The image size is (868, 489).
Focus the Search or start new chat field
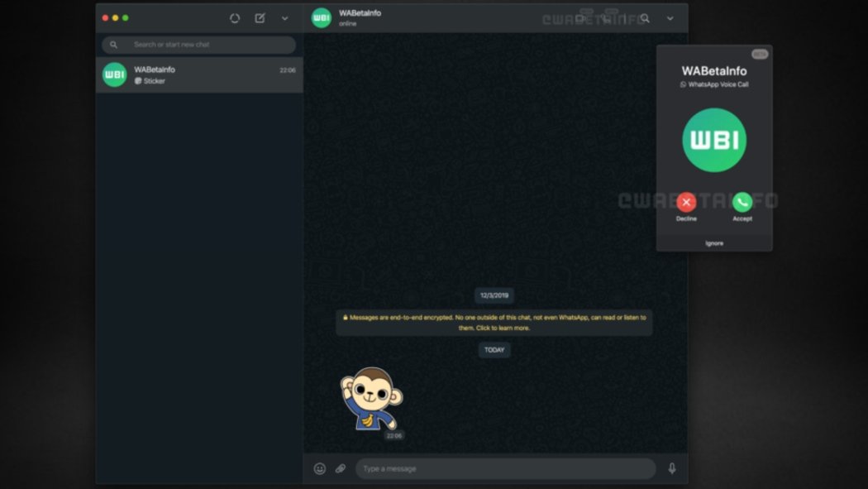pyautogui.click(x=198, y=45)
